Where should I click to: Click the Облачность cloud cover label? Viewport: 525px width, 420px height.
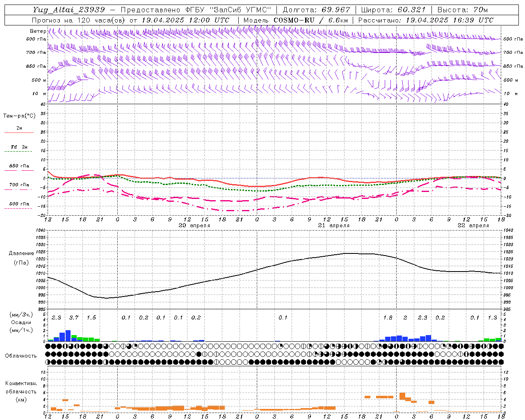[21, 356]
